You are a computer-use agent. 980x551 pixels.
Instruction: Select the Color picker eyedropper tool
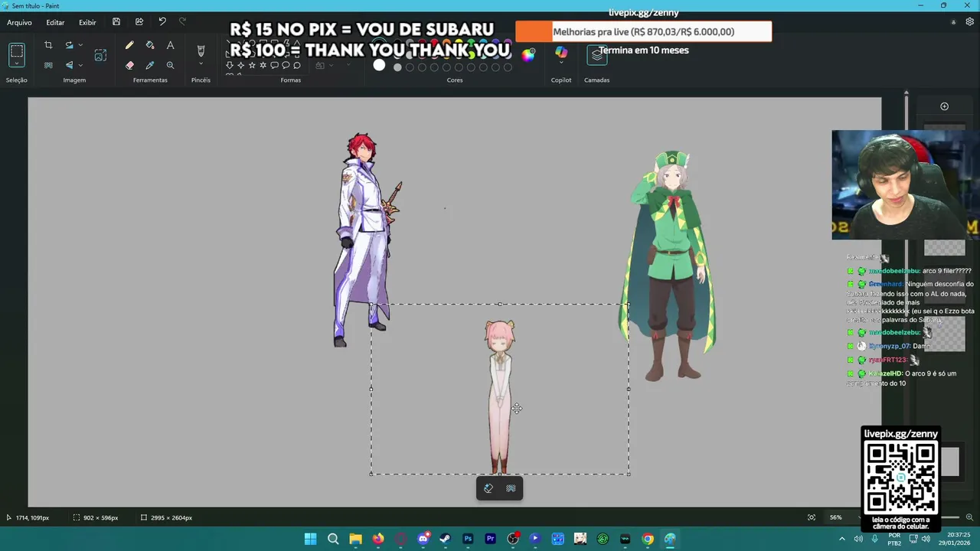pos(150,65)
